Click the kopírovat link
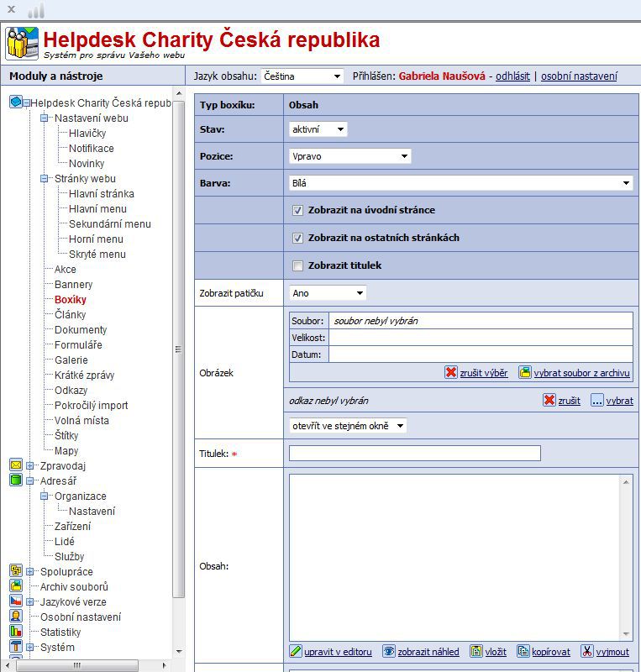Image resolution: width=641 pixels, height=672 pixels. 551,652
